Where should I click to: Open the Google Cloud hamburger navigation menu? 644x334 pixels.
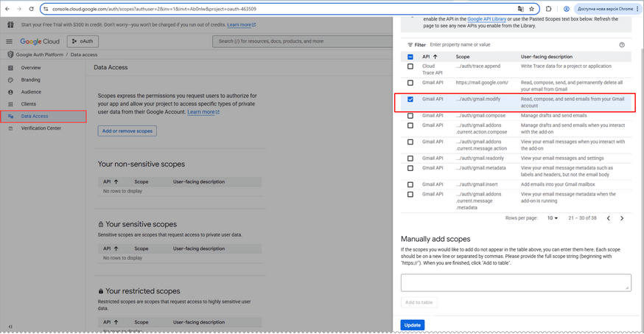(x=9, y=41)
